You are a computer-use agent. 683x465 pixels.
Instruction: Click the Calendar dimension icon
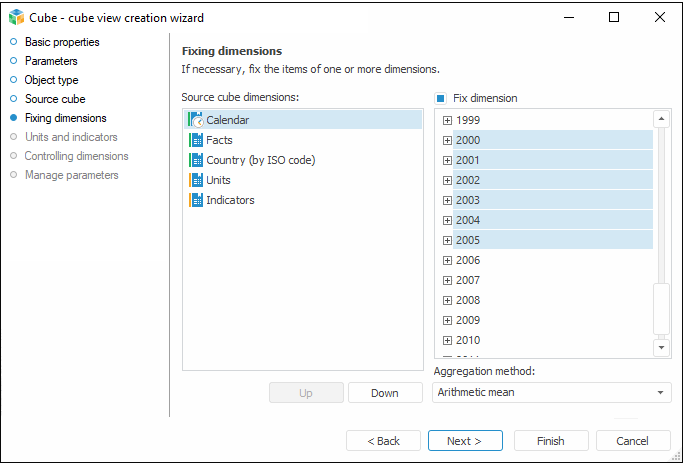coord(196,120)
